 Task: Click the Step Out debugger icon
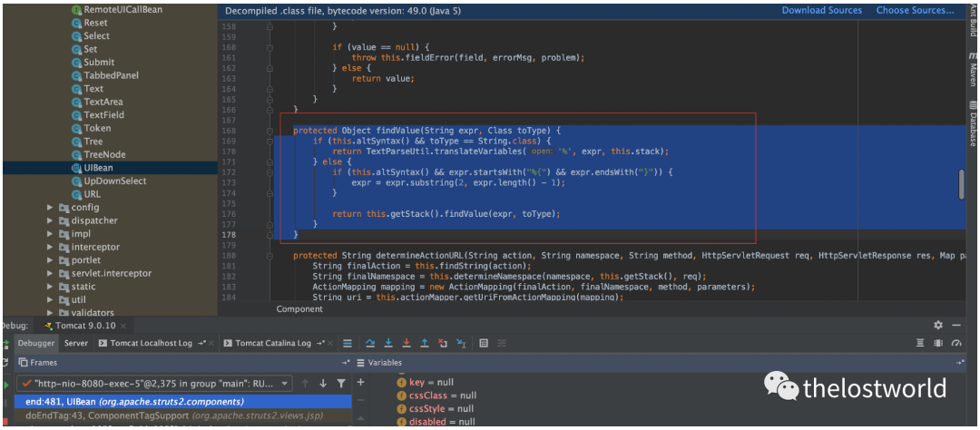click(425, 344)
